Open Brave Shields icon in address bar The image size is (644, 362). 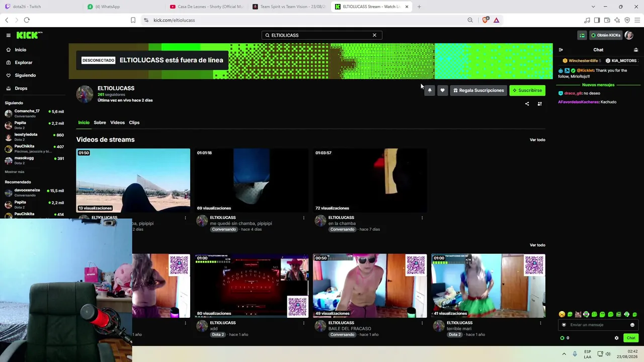coord(485,20)
